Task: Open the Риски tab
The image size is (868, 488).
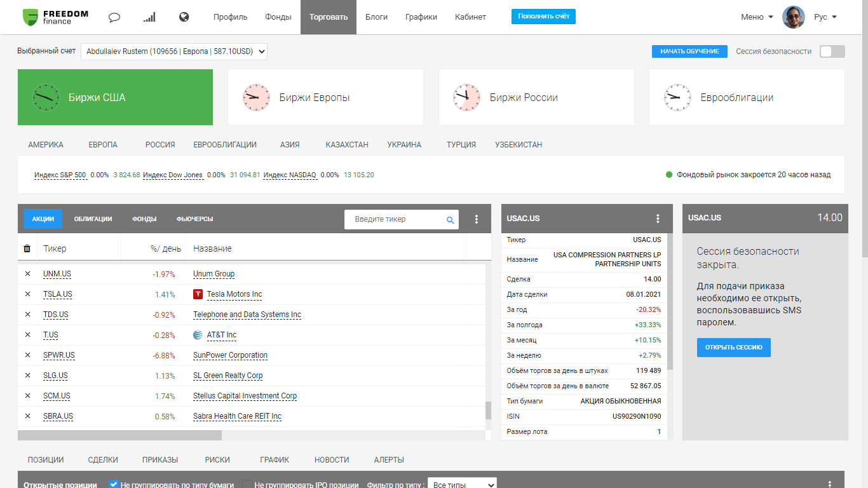Action: coord(217,460)
